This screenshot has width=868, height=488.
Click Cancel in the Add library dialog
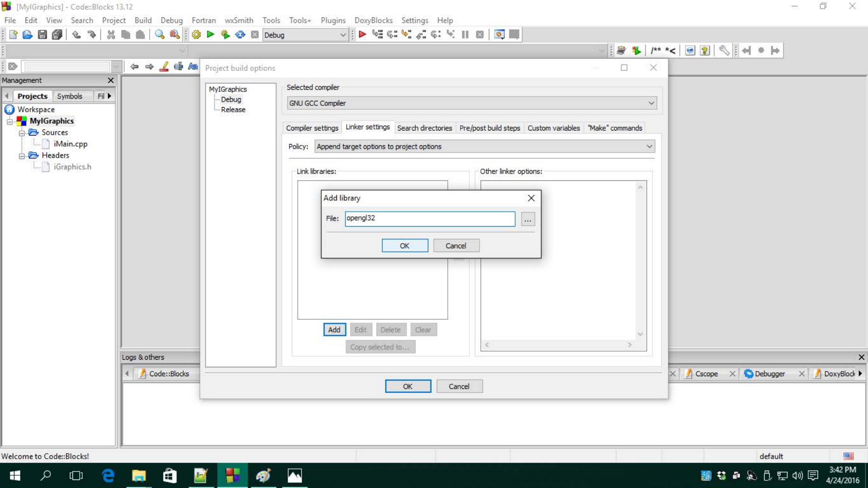click(456, 246)
